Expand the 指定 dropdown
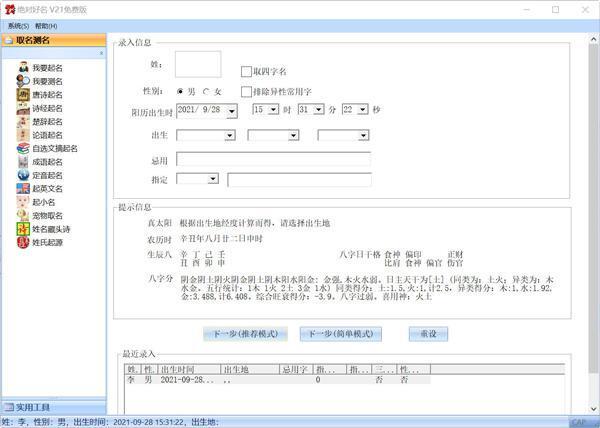Viewport: 600px width, 428px height. click(x=212, y=179)
